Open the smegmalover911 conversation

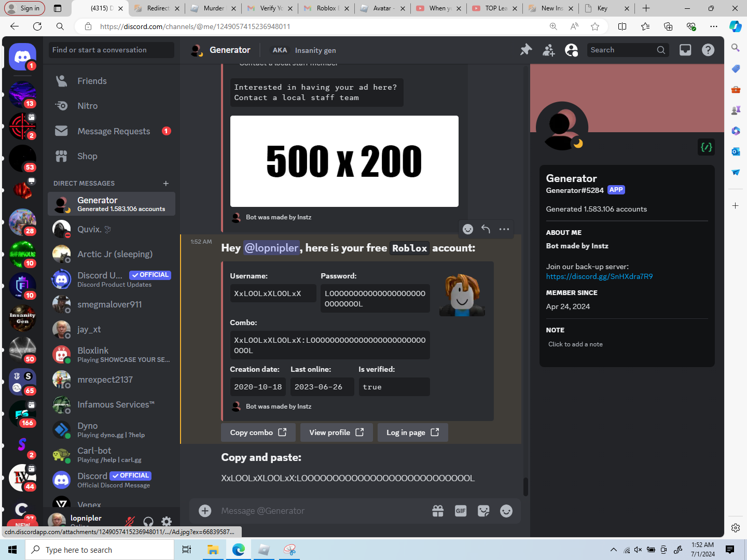point(112,304)
